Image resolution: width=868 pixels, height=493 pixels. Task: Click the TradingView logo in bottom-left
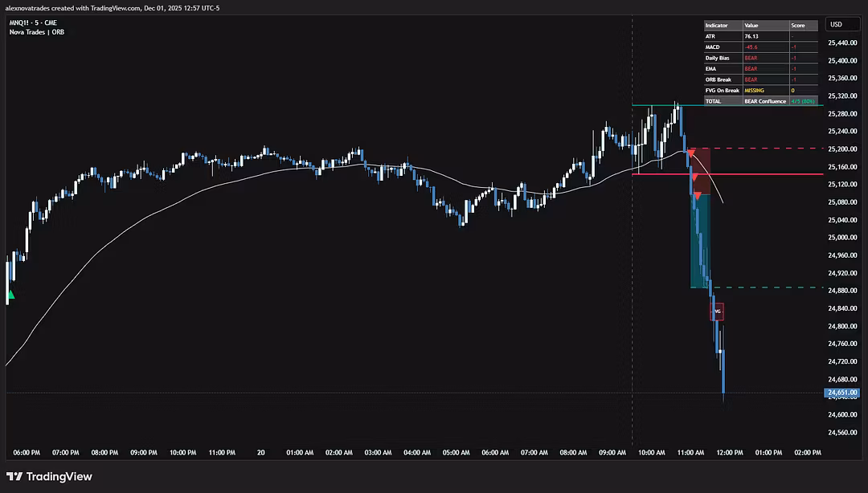click(49, 476)
